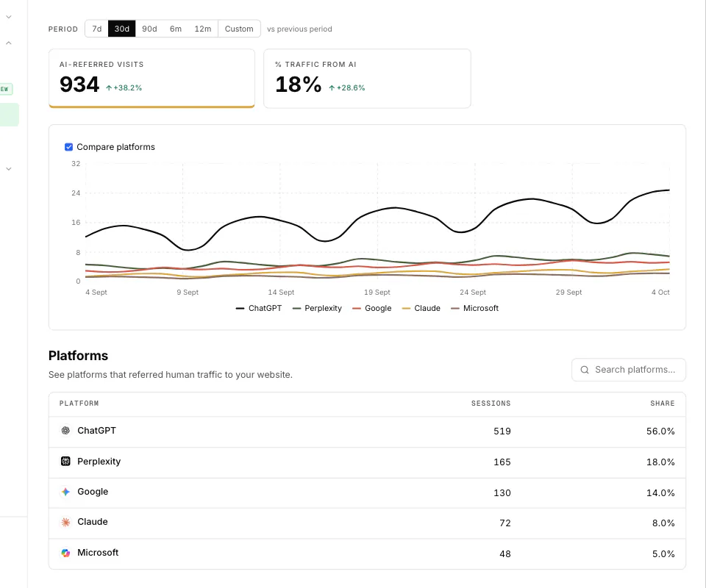Collapse the sidebar section with up chevron

(x=9, y=43)
